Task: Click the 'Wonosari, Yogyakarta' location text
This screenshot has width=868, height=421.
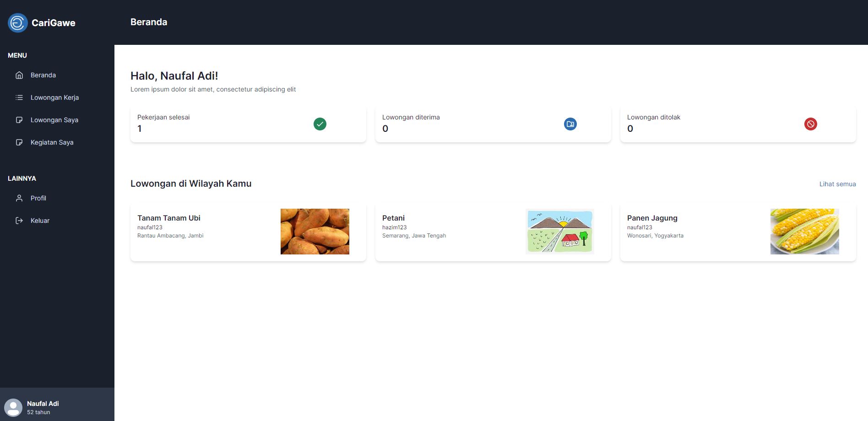Action: pyautogui.click(x=655, y=236)
